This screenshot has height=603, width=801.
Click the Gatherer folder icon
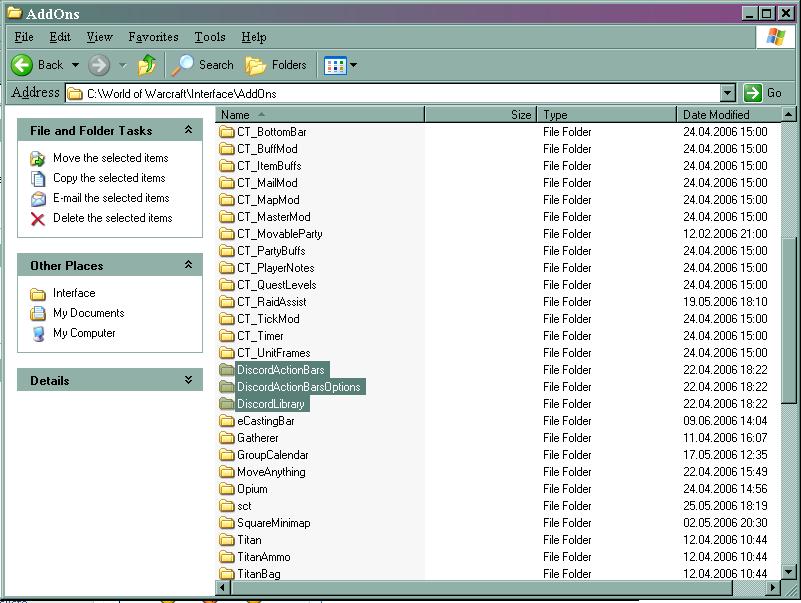(x=227, y=438)
